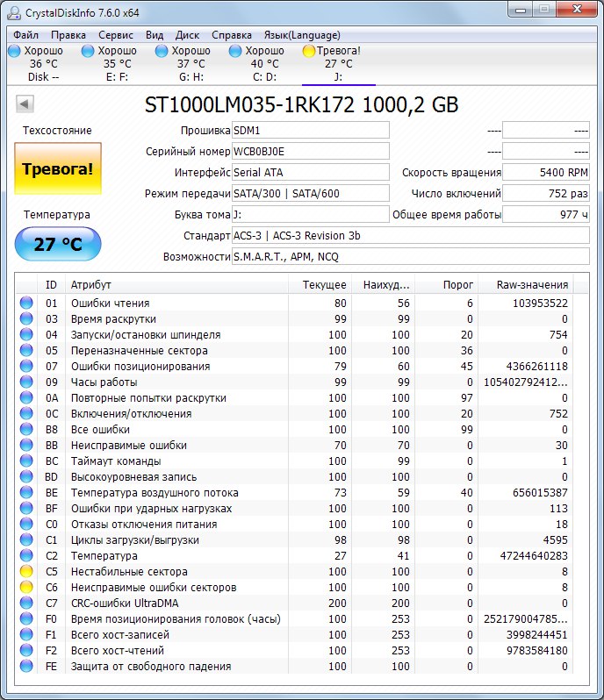Select the C: D: disk tab label
This screenshot has height=700, width=604.
(x=264, y=77)
